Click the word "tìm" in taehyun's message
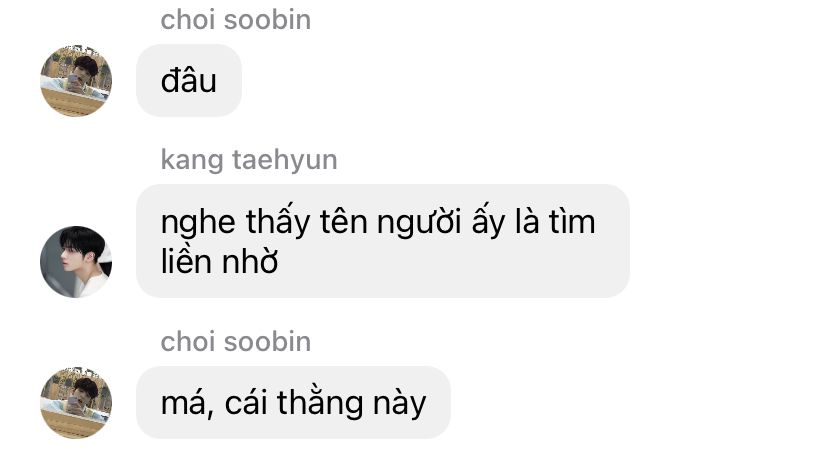 point(572,221)
